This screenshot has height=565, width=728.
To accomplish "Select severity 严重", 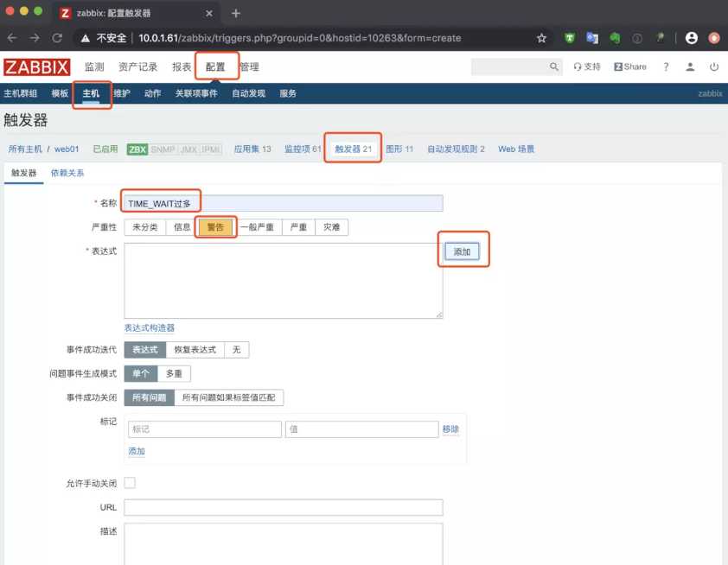I will 298,227.
